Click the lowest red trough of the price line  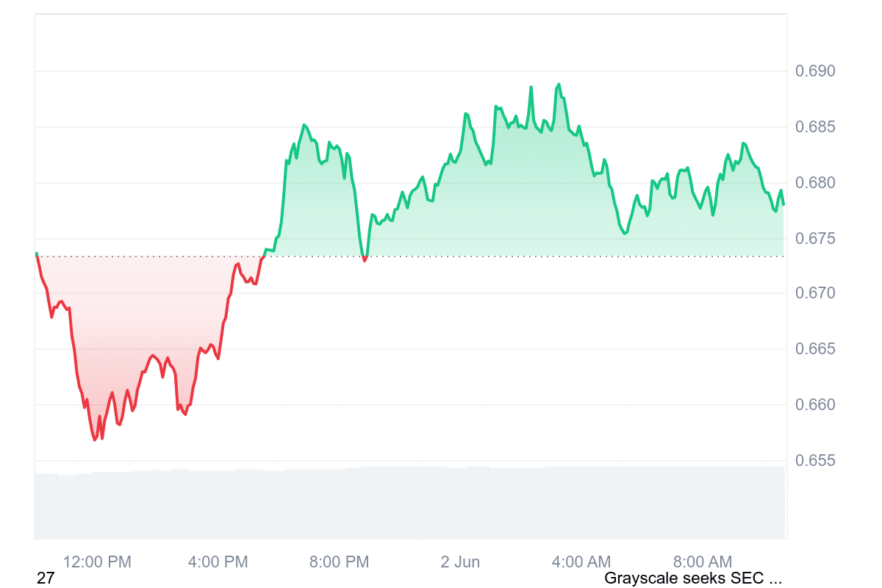click(95, 440)
